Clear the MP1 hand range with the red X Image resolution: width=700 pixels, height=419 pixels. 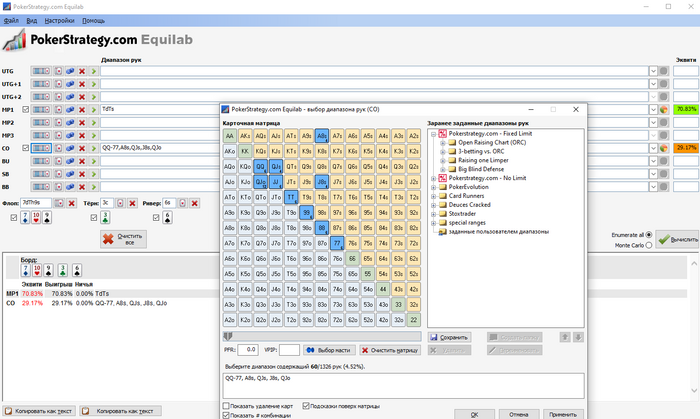82,110
